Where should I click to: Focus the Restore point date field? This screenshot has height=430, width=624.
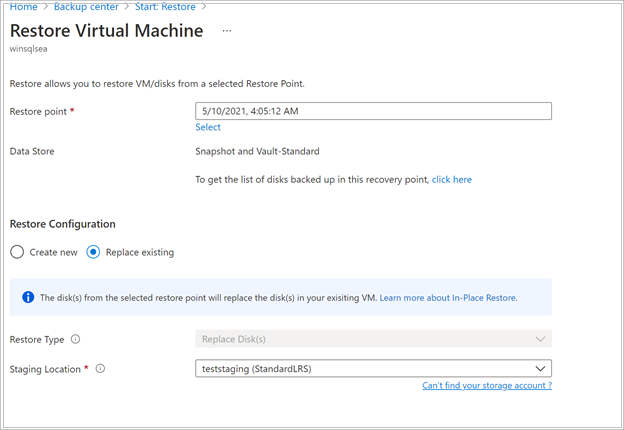pyautogui.click(x=373, y=111)
